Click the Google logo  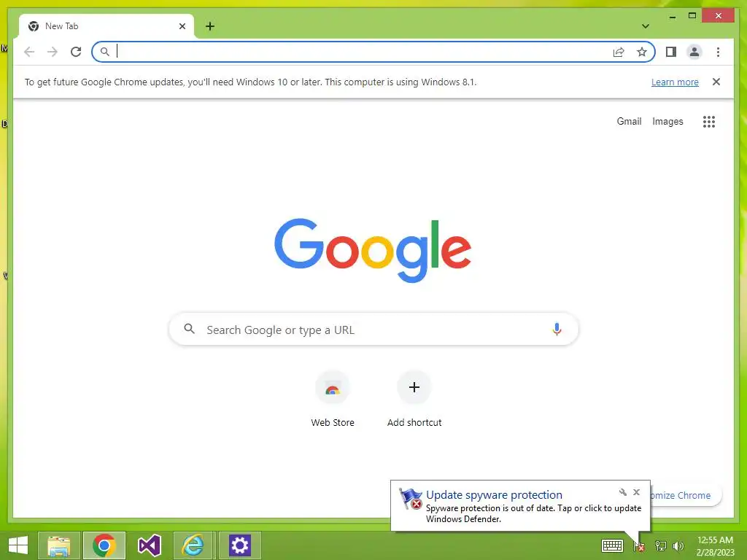click(373, 250)
